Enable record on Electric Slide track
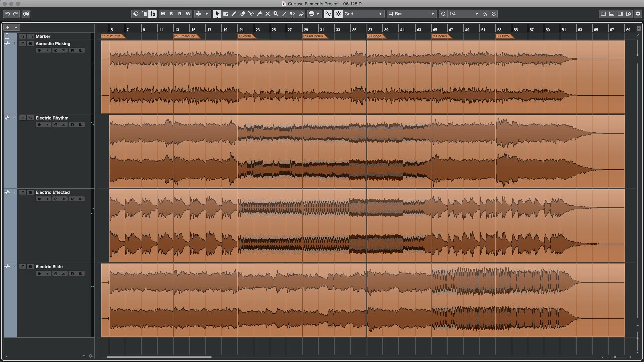Image resolution: width=644 pixels, height=362 pixels. pyautogui.click(x=39, y=274)
